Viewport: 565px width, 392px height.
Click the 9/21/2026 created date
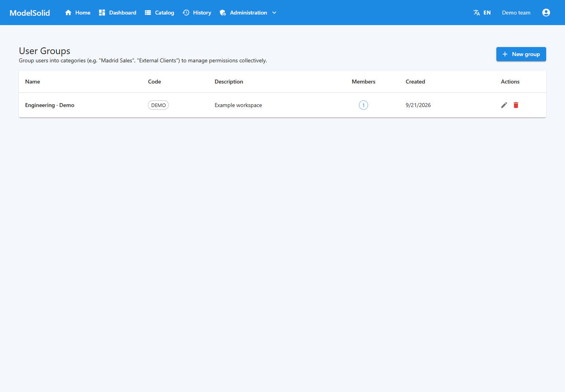coord(418,105)
